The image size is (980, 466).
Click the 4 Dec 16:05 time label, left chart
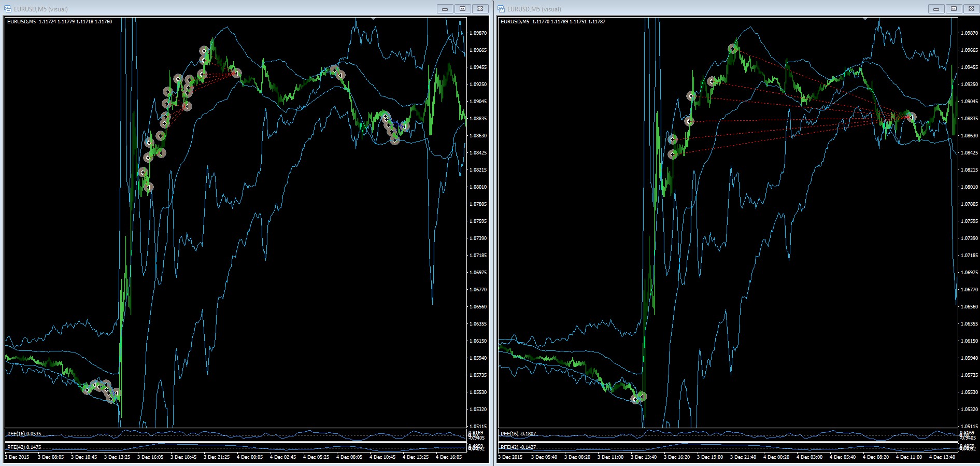449,457
